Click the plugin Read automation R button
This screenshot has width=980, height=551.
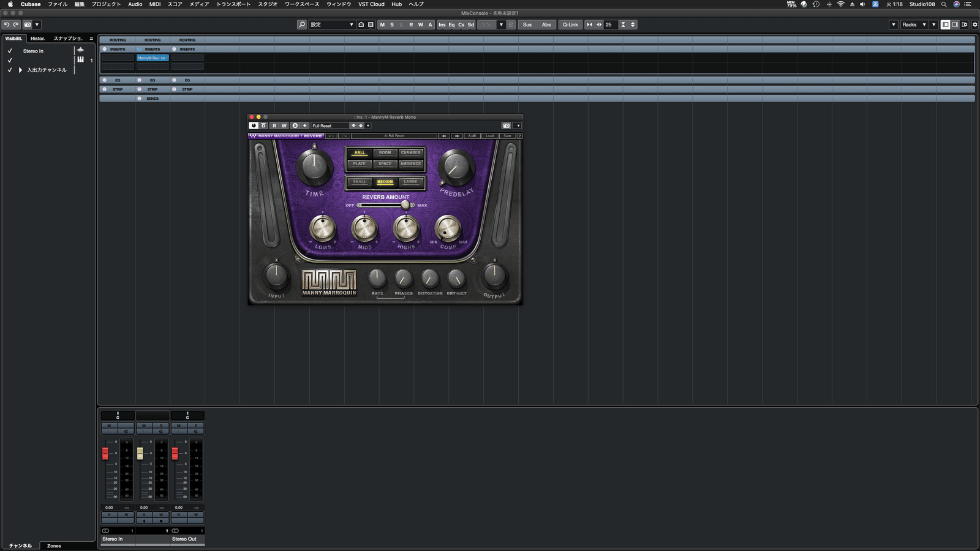coord(274,126)
